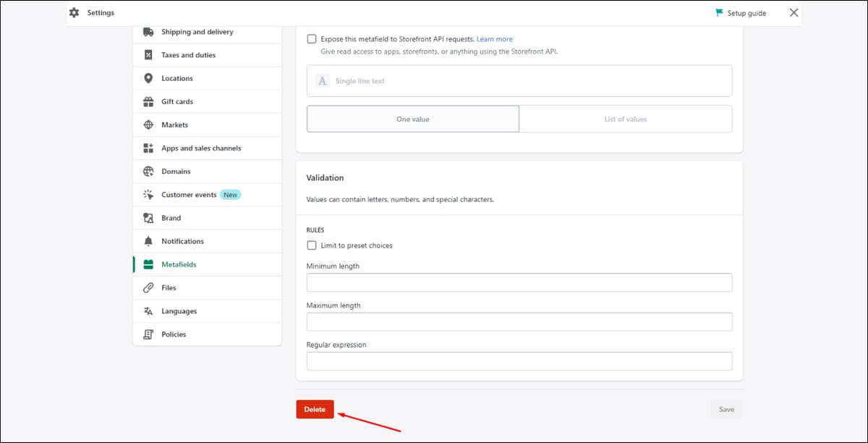Click the Single line text type icon
Screen dimensions: 868x443
tap(323, 81)
